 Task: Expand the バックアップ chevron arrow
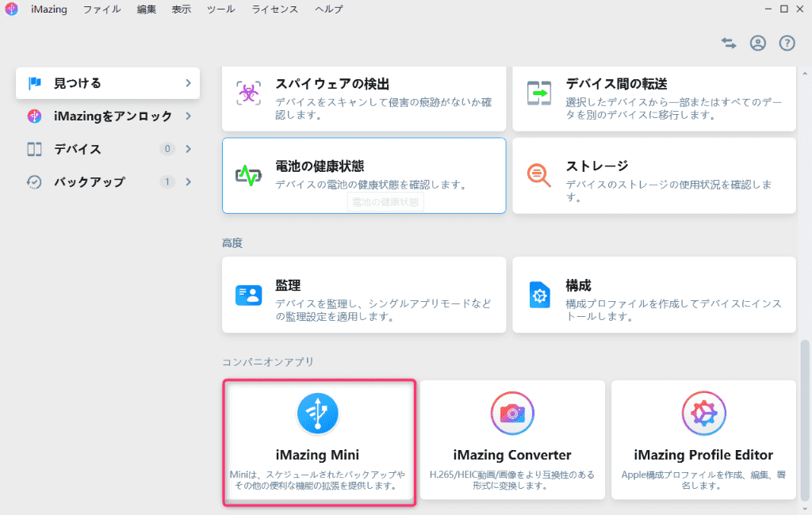[188, 182]
